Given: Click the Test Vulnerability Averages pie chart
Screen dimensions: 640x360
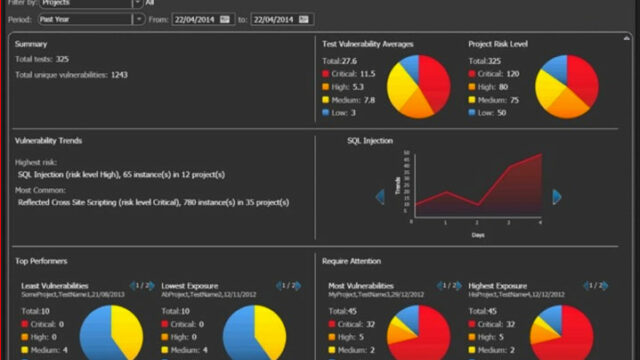Looking at the screenshot, I should point(419,87).
